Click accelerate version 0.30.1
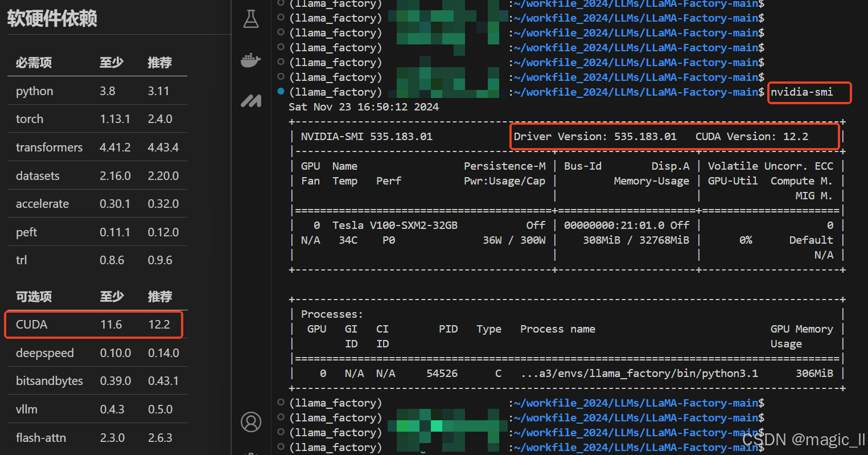 coord(115,204)
